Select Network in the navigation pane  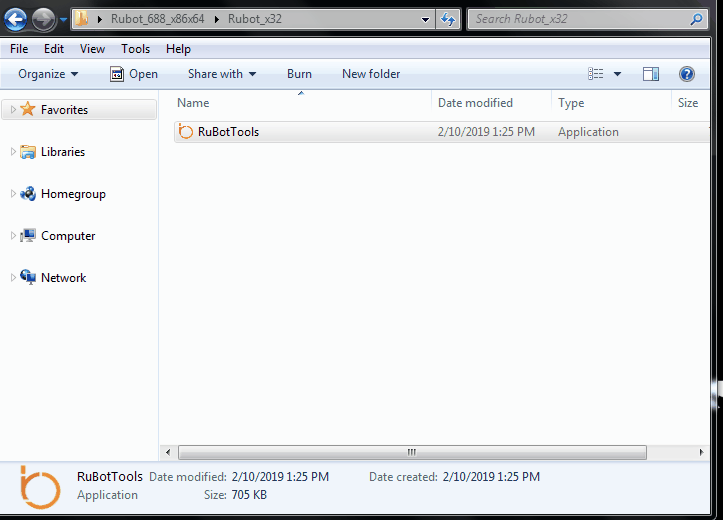[64, 278]
